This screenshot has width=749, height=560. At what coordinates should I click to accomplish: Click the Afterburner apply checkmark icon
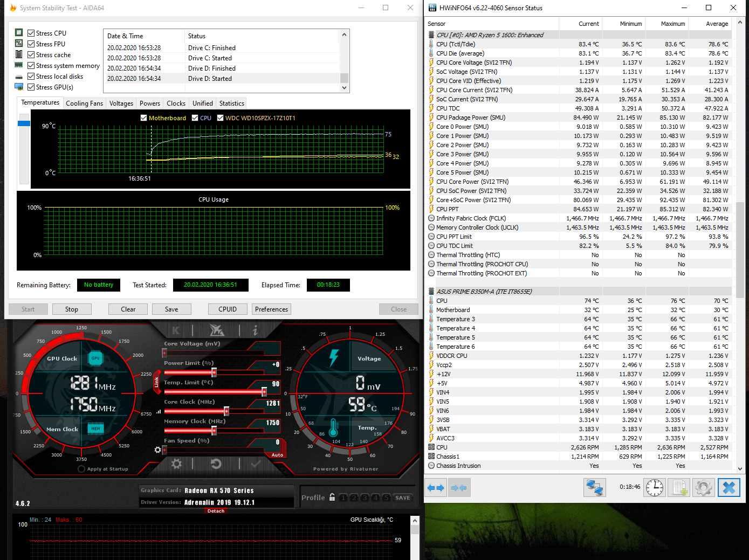[256, 464]
